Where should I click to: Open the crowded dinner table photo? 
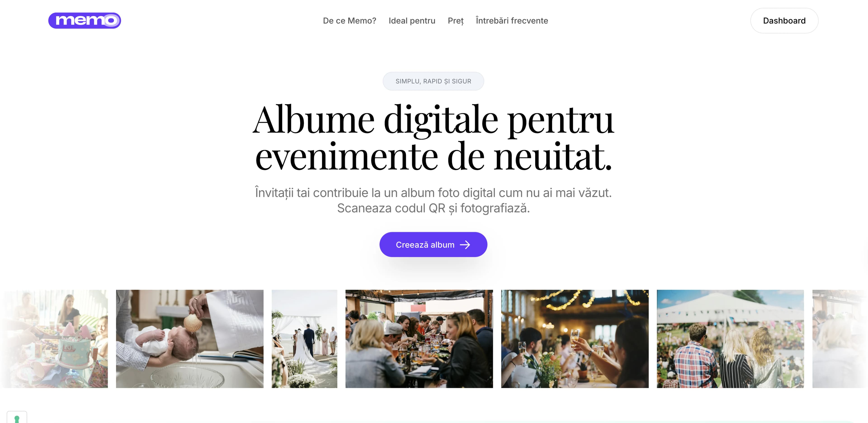419,339
